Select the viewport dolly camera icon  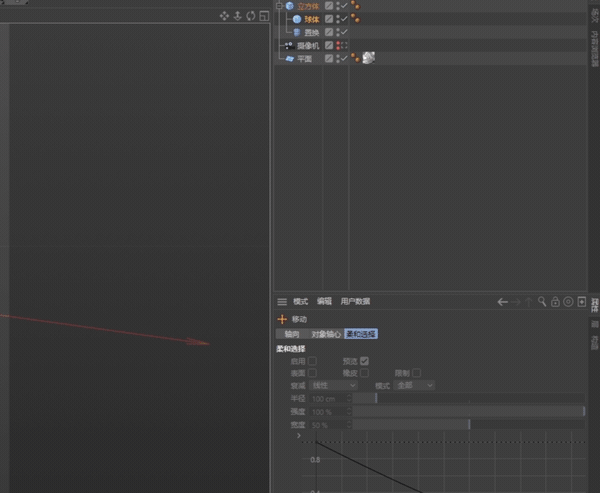tap(238, 16)
